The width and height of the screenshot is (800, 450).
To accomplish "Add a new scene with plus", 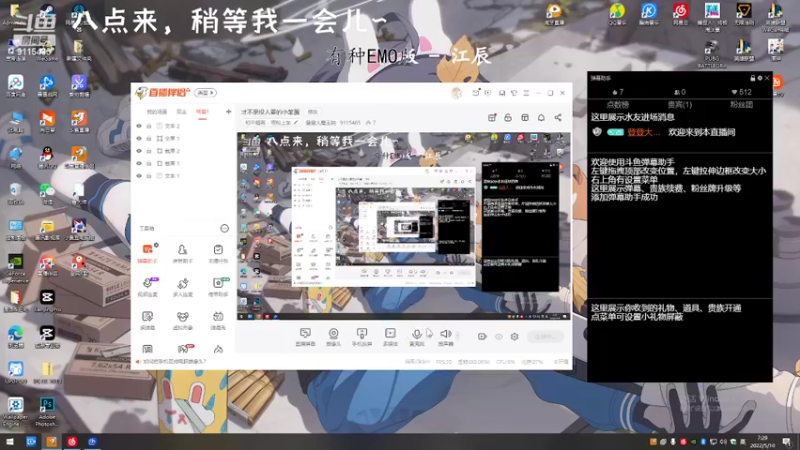I will 228,112.
